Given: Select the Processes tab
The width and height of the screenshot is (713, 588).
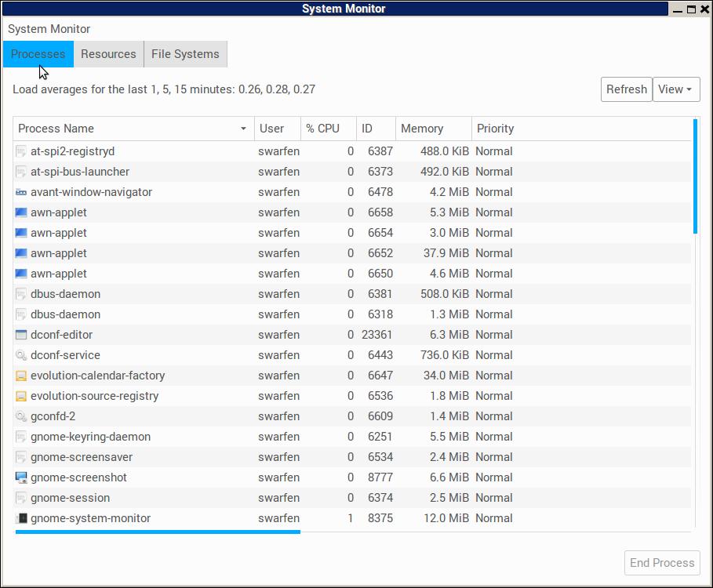Looking at the screenshot, I should [38, 54].
